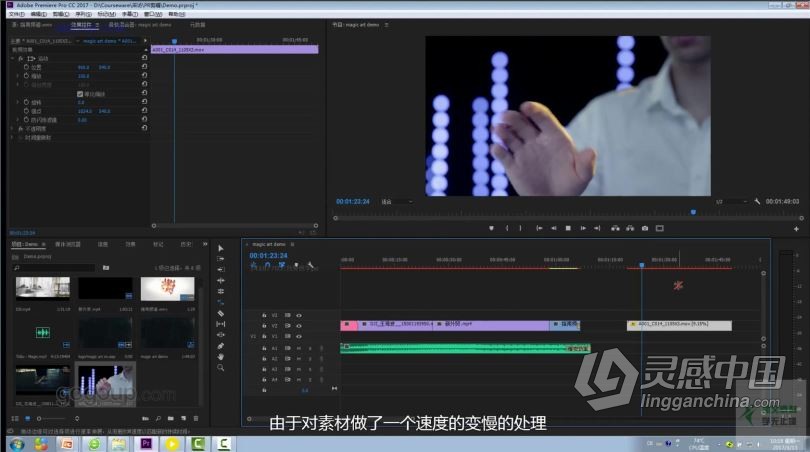Click the A001_C014 clip on the timeline
This screenshot has width=810, height=452.
[680, 325]
